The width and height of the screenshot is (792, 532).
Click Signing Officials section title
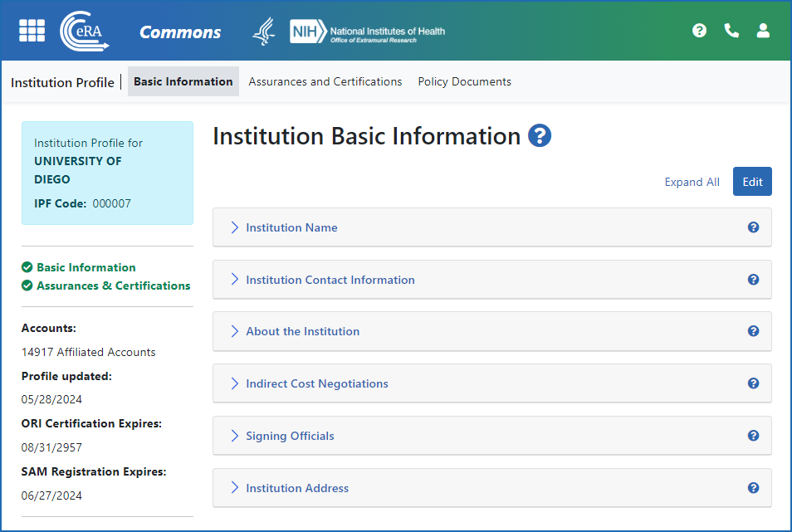[290, 436]
